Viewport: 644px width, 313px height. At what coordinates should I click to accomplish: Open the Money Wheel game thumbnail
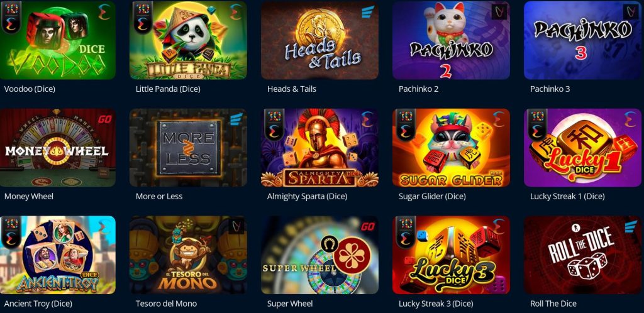57,148
